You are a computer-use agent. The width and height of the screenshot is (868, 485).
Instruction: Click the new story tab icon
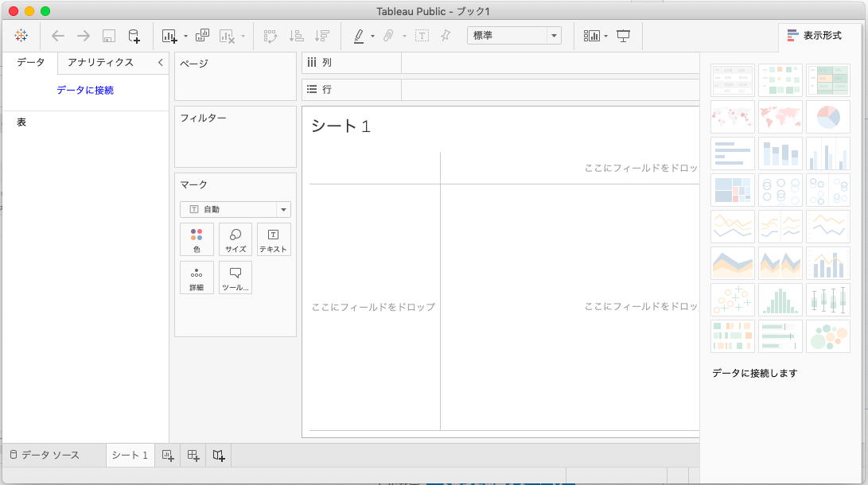click(x=219, y=455)
